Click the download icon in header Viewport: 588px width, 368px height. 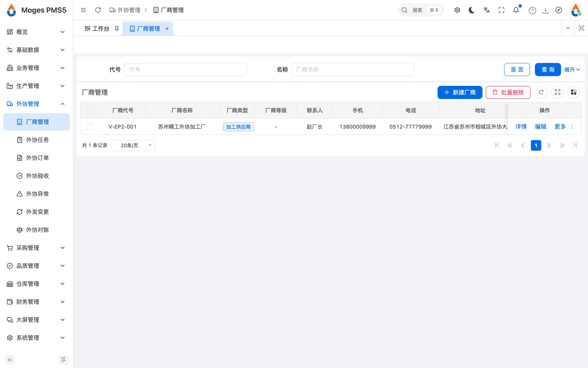(x=546, y=11)
